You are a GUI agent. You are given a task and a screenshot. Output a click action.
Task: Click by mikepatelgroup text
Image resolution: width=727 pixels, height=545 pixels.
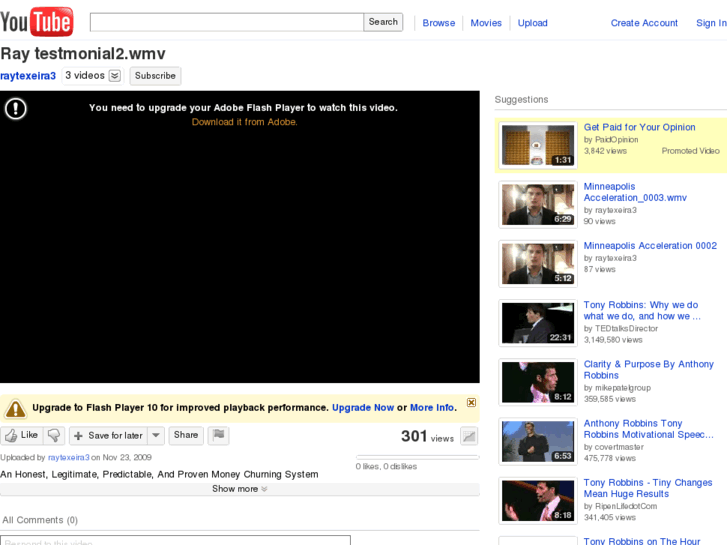click(617, 388)
